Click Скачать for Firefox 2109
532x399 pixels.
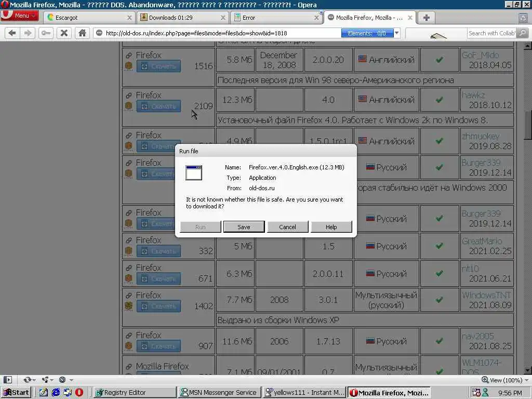click(x=158, y=106)
